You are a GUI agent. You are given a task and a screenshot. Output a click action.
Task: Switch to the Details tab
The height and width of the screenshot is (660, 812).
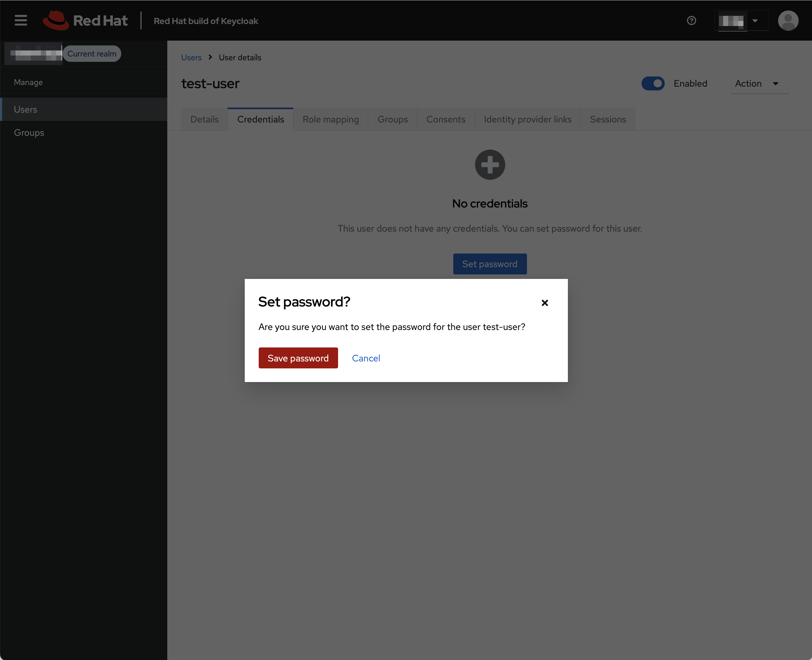click(205, 119)
